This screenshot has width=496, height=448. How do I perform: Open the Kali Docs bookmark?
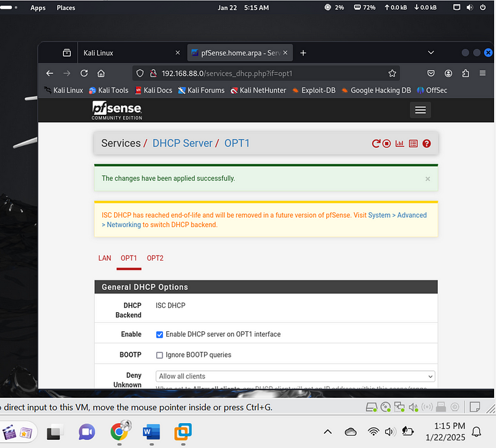154,90
